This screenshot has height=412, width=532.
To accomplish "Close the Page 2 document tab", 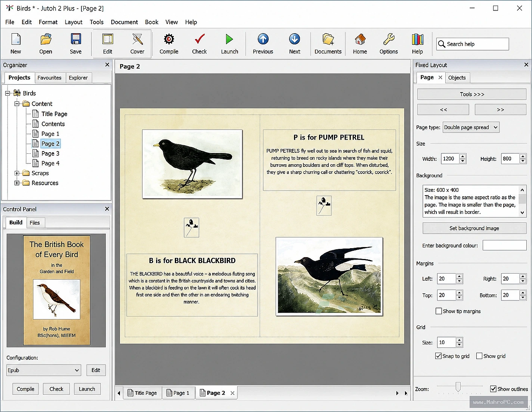I will point(232,393).
